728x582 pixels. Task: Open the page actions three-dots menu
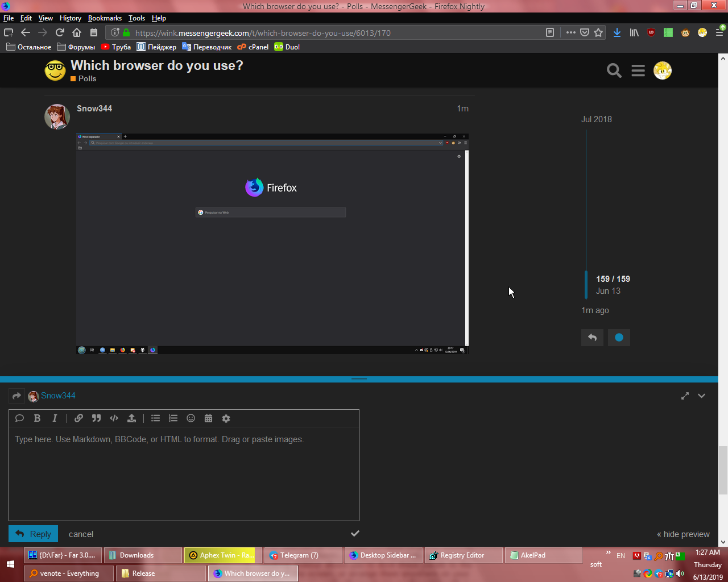click(x=571, y=33)
